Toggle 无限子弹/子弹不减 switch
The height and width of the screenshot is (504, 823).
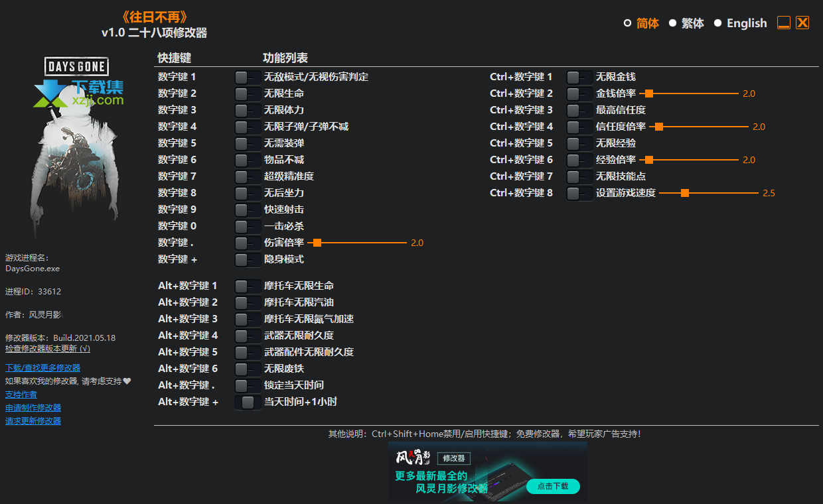coord(248,127)
